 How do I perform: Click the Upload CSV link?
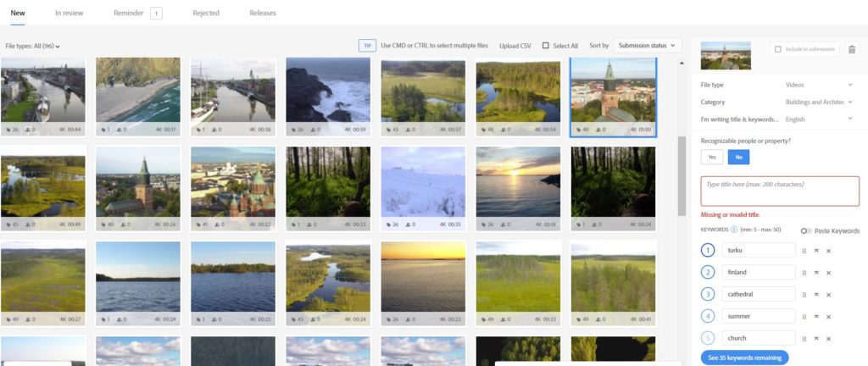(x=515, y=46)
